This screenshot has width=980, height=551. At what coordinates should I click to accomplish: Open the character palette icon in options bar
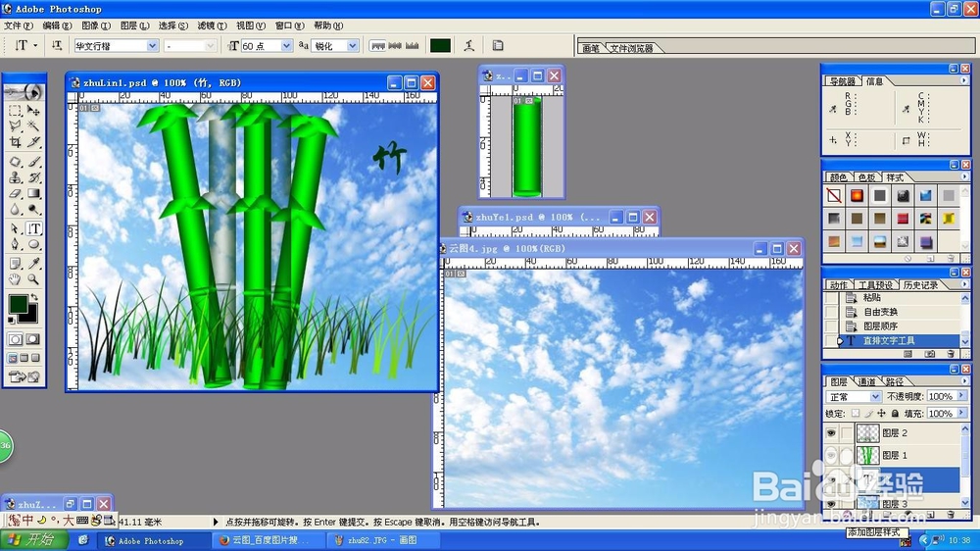click(498, 45)
